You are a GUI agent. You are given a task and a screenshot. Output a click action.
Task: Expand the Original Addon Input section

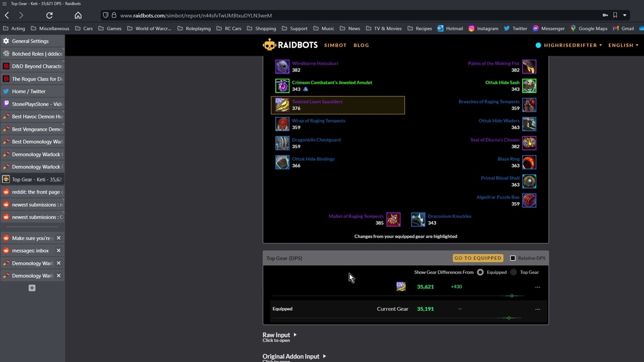[x=294, y=356]
